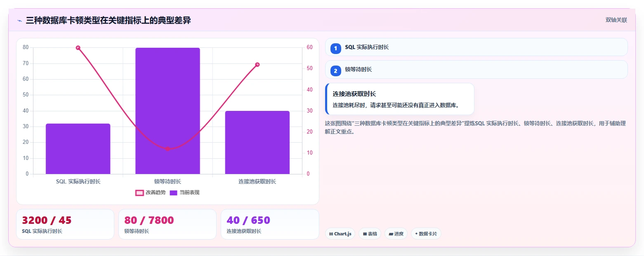644x256 pixels.
Task: Click the number 2 badge
Action: tap(336, 71)
